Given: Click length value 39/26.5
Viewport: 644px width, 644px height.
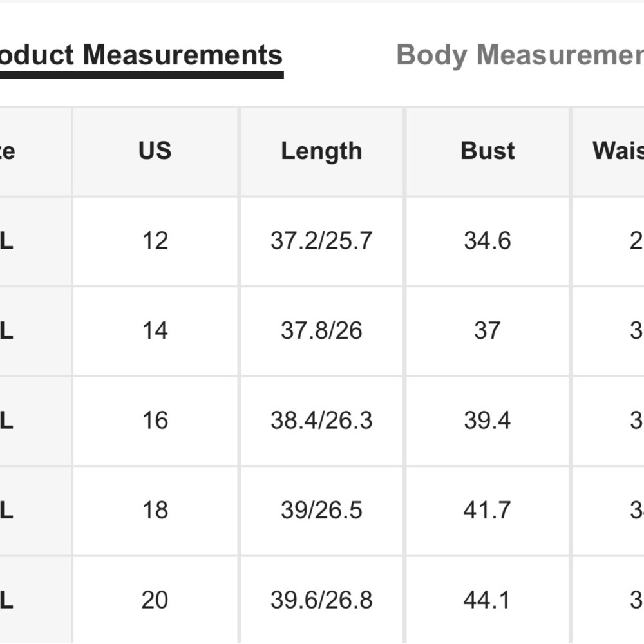Looking at the screenshot, I should tap(321, 511).
